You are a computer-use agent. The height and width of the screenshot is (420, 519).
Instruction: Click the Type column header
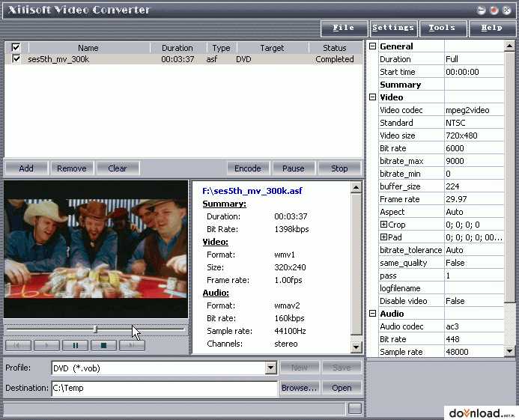[x=221, y=48]
